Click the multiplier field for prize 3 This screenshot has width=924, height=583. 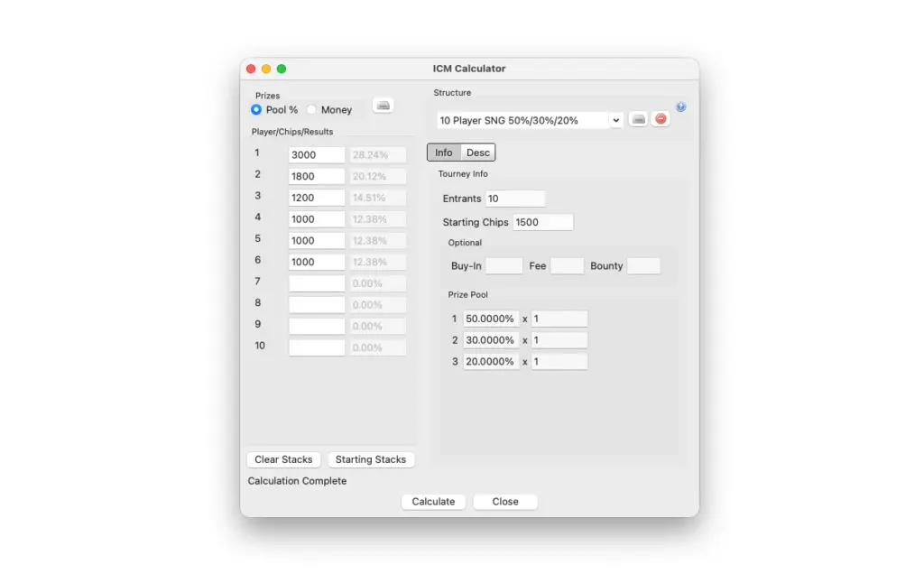(559, 361)
